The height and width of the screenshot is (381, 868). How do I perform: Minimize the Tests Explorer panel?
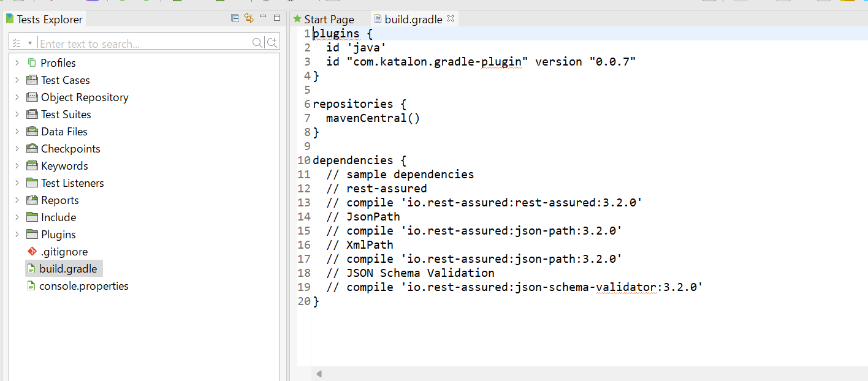[263, 17]
